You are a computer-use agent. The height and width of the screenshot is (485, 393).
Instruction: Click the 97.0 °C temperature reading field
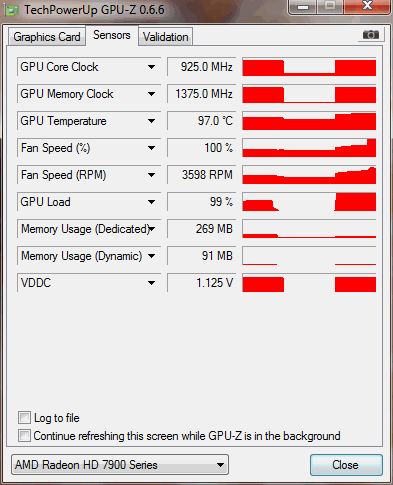pos(201,121)
